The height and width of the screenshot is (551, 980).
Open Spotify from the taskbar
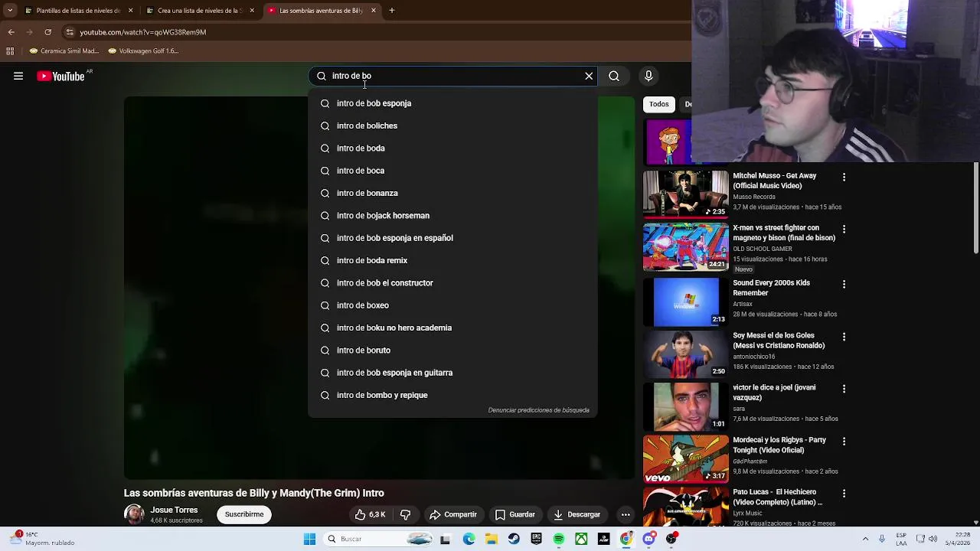(x=559, y=539)
